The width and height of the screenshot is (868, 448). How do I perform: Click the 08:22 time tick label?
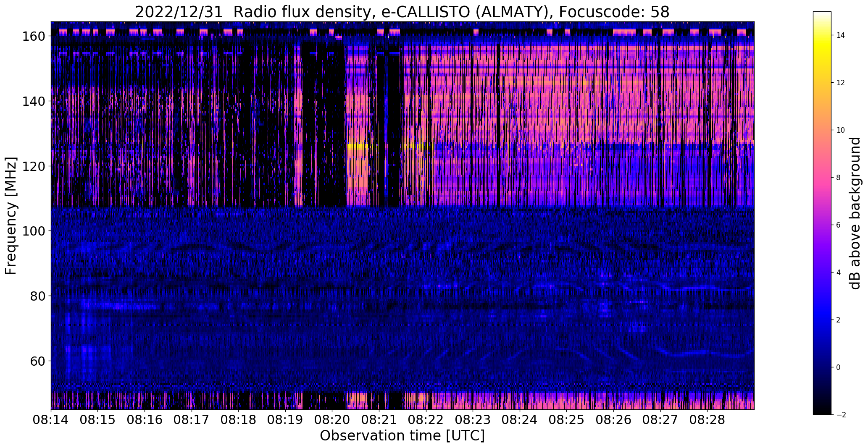(x=426, y=419)
